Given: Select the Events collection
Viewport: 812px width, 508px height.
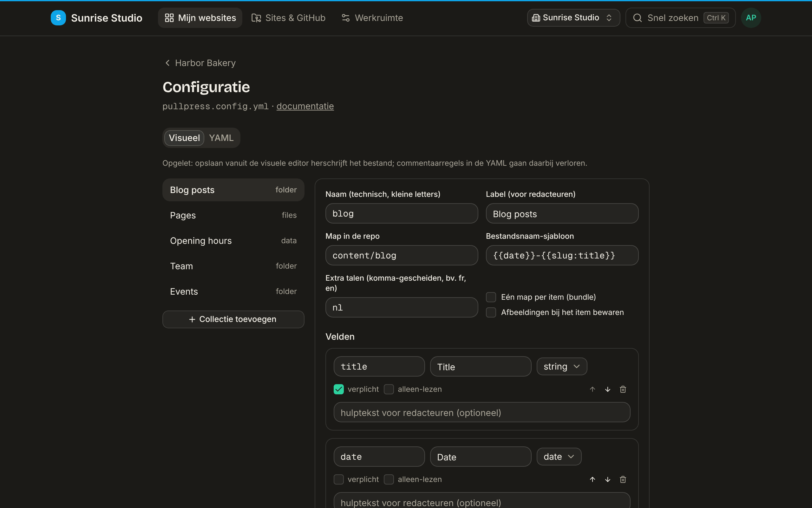Looking at the screenshot, I should pos(233,292).
